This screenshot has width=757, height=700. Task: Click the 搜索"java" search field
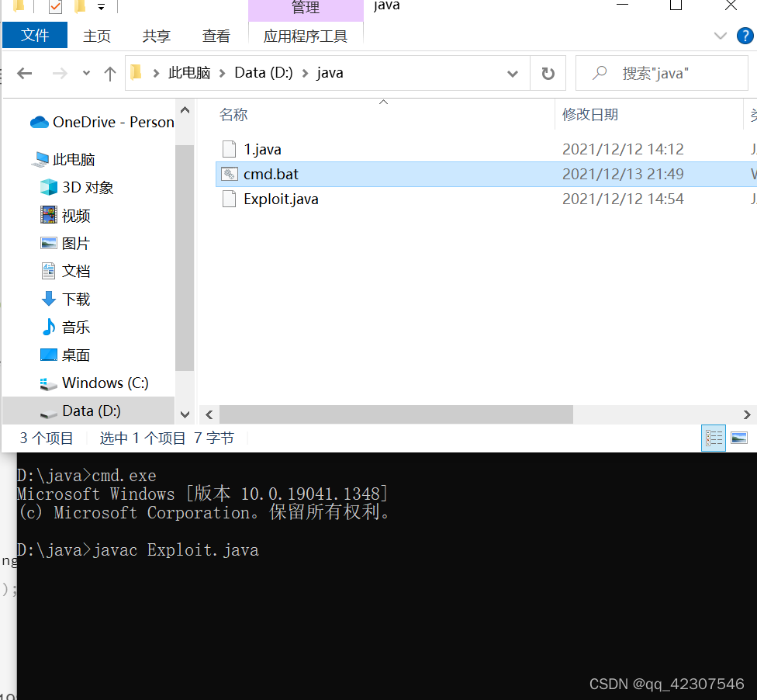(x=662, y=73)
